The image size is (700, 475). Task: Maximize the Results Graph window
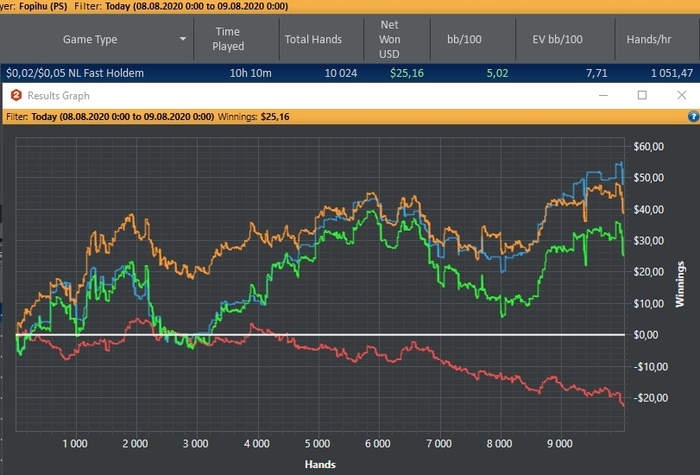[x=642, y=95]
